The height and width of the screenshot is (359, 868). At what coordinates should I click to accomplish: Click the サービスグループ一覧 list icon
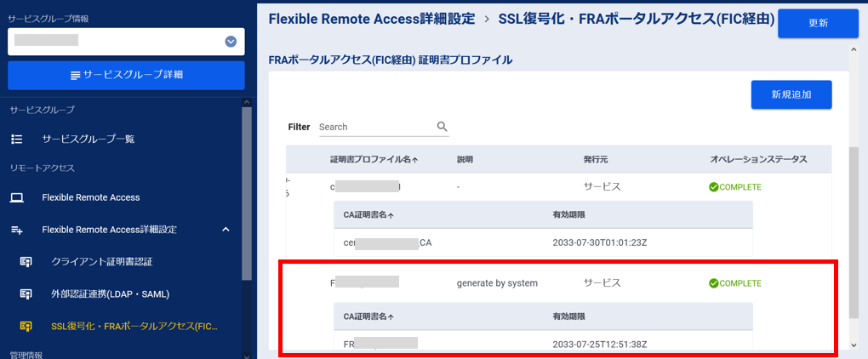(17, 139)
